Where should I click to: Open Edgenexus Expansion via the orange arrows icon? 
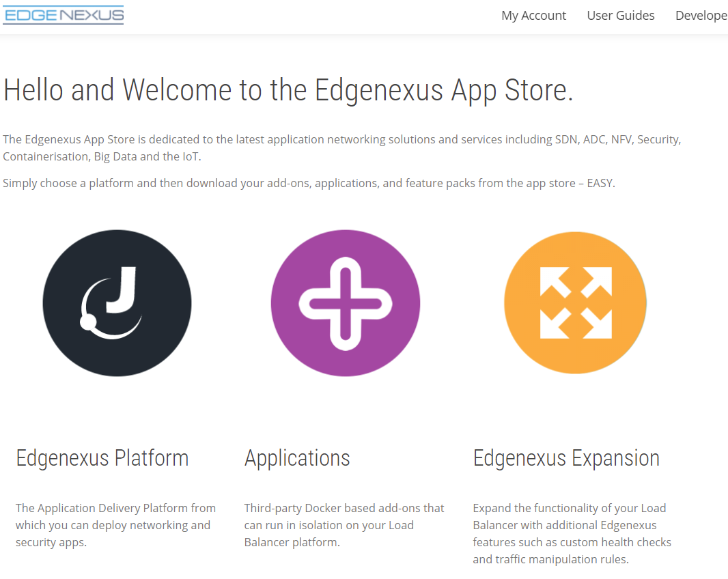575,302
